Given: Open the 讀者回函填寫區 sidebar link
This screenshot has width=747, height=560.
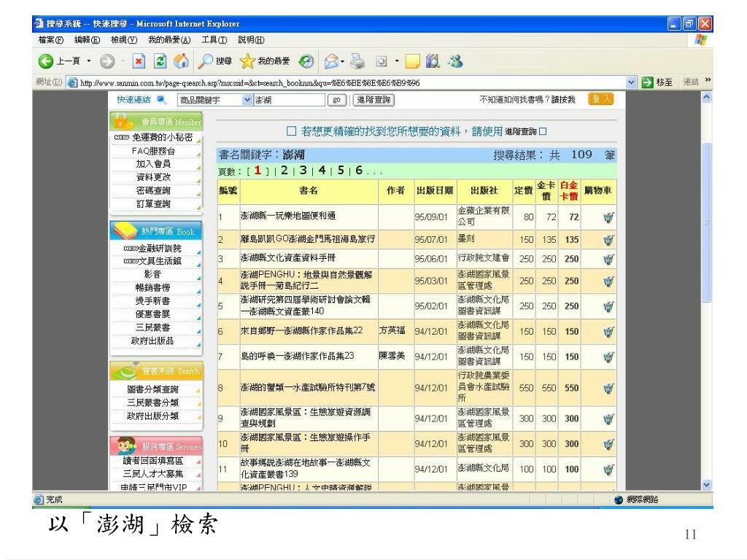Looking at the screenshot, I should 153,461.
